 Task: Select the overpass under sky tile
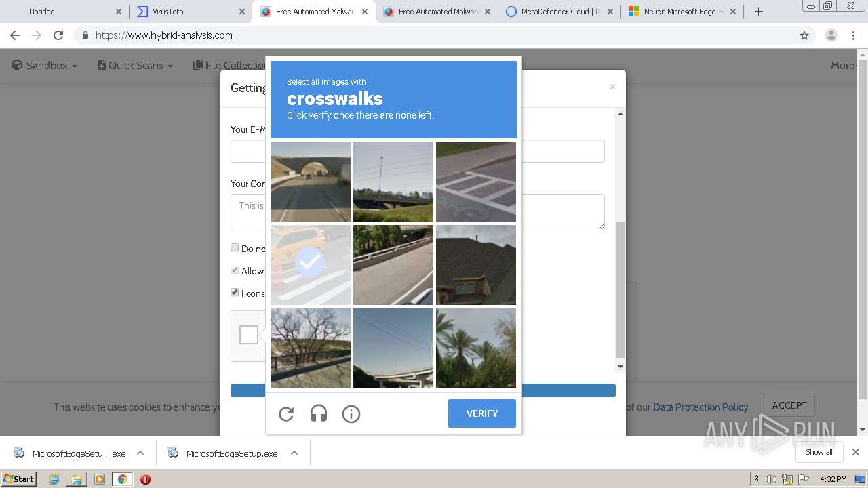[x=393, y=348]
